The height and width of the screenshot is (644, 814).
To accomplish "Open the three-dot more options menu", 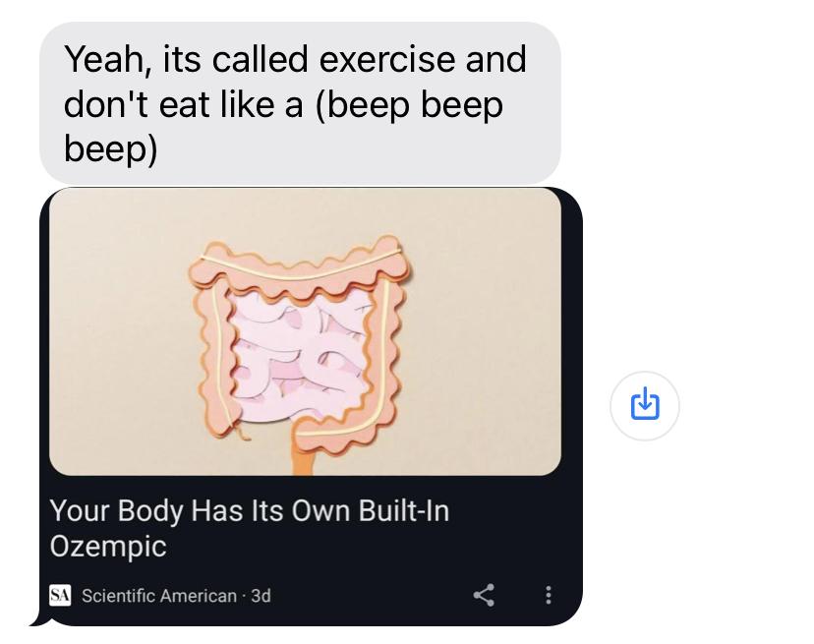I will pos(549,595).
